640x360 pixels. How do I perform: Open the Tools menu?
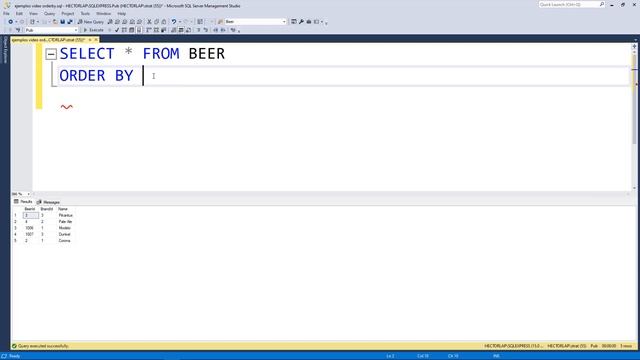click(85, 13)
